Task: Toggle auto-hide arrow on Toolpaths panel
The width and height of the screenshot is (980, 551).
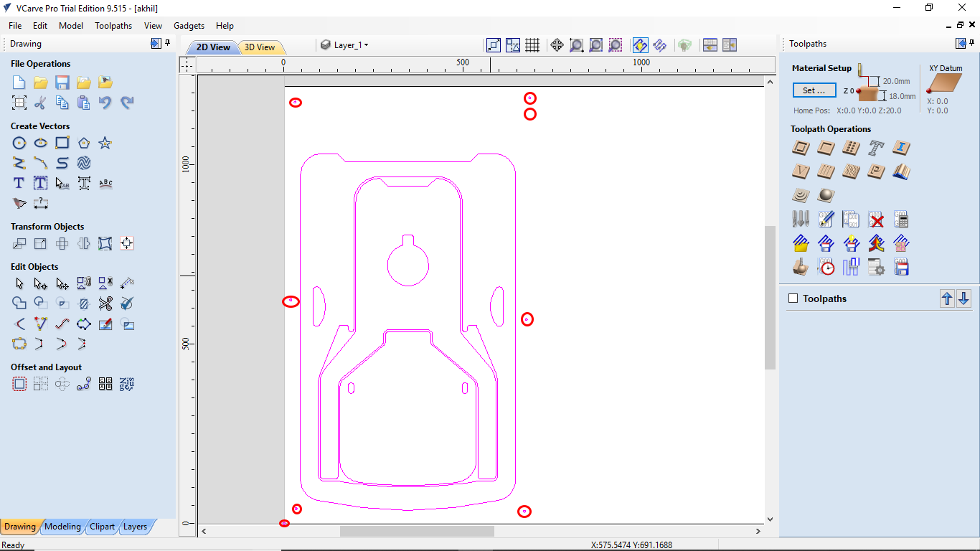Action: (960, 44)
